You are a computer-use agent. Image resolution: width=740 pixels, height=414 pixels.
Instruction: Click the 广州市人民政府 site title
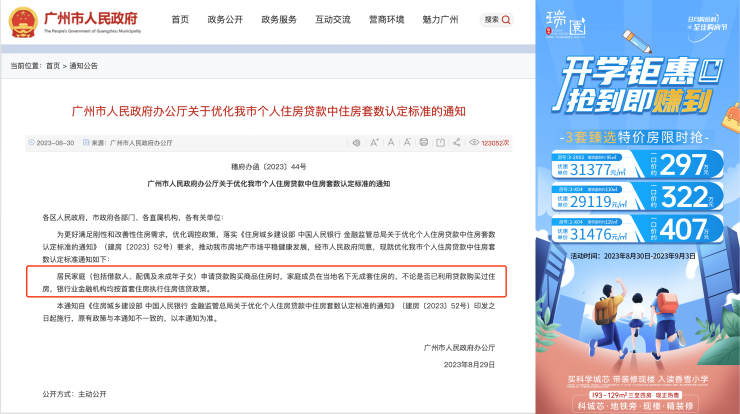pos(91,18)
